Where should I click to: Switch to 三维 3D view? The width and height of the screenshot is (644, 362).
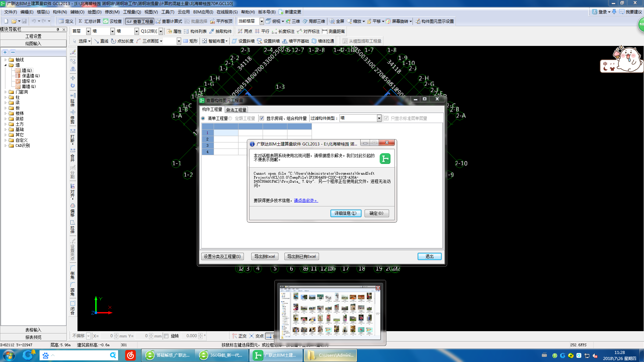pyautogui.click(x=293, y=21)
